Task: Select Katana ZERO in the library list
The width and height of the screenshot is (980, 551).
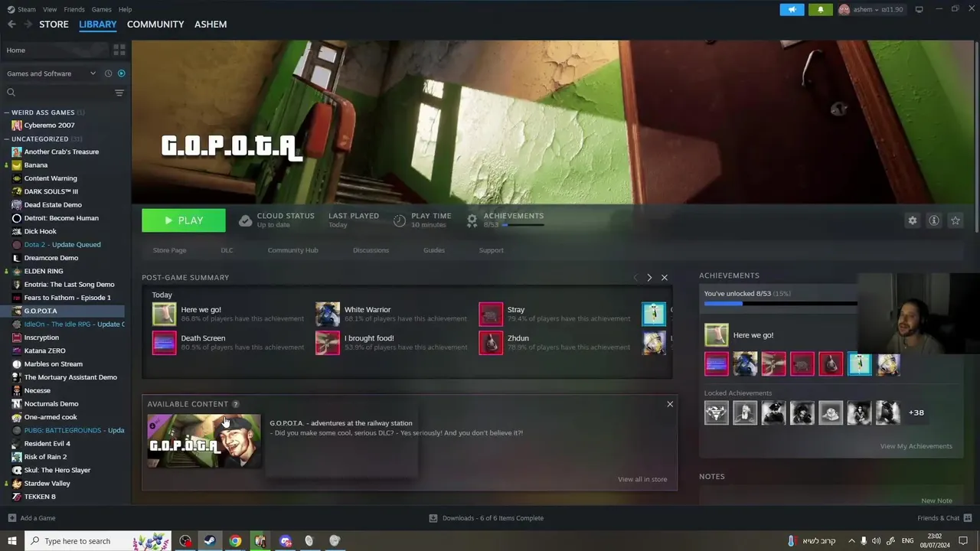Action: click(x=44, y=350)
